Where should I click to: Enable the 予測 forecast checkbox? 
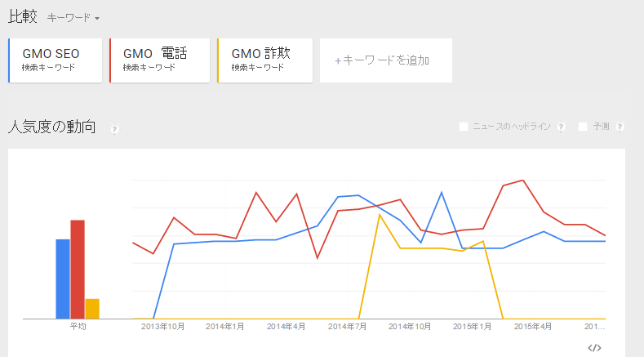coord(583,127)
